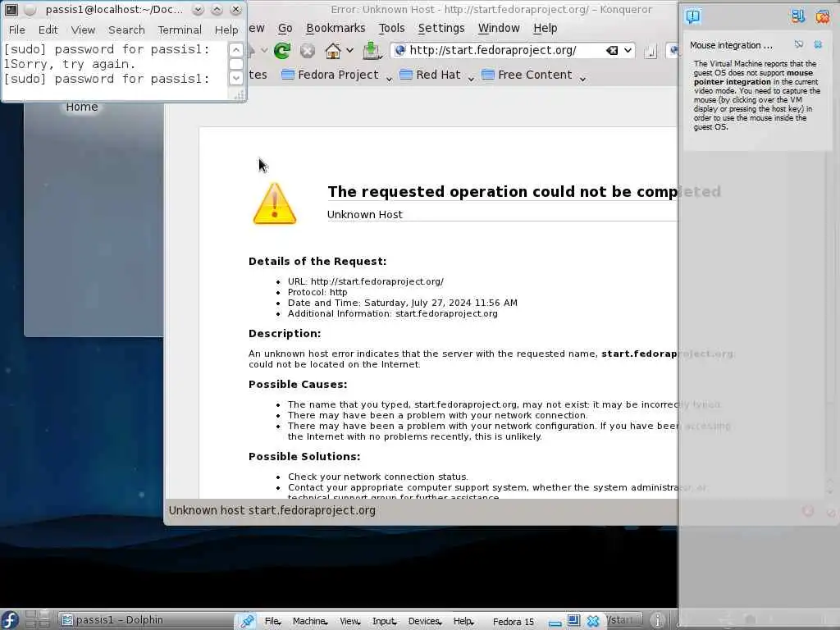The image size is (840, 630).
Task: Open VirtualBox mini toolbar Help menu
Action: coord(463,621)
